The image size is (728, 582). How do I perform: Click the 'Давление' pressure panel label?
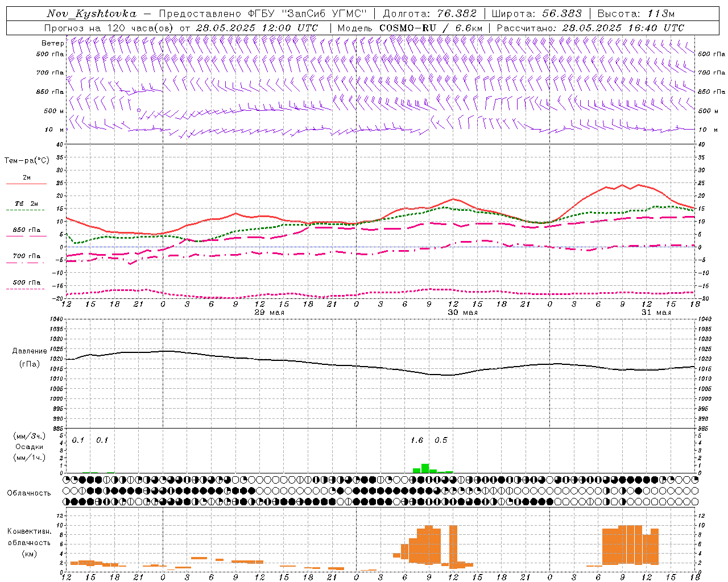(x=29, y=351)
